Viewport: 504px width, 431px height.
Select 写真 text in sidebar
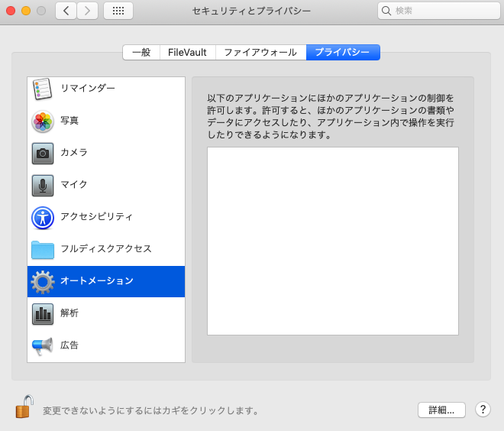coord(69,120)
